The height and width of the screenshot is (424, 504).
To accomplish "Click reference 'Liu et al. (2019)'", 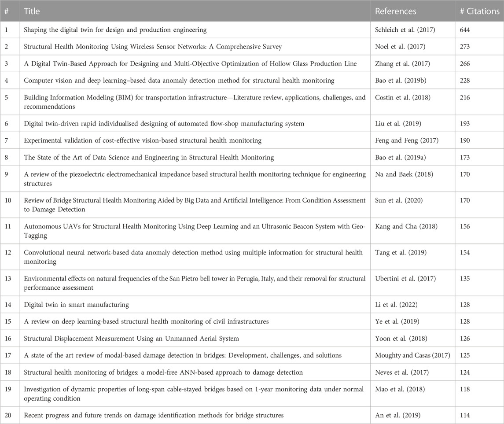I will (398, 124).
